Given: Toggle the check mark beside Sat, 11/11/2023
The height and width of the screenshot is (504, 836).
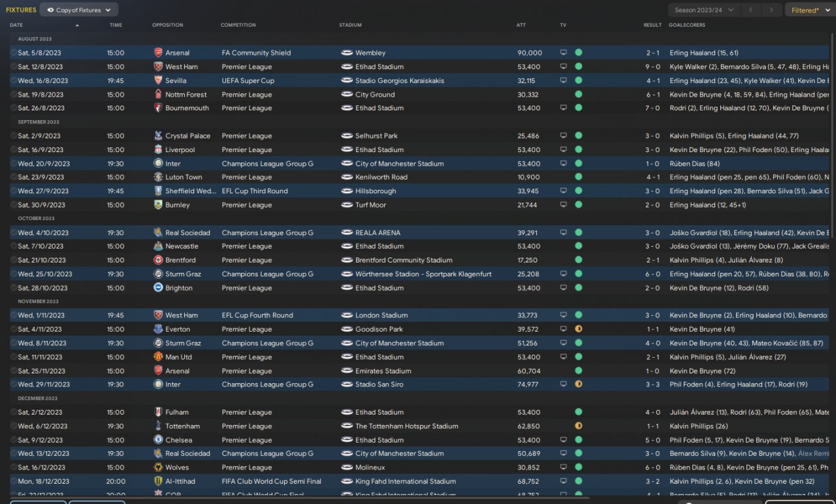Looking at the screenshot, I should tap(14, 357).
